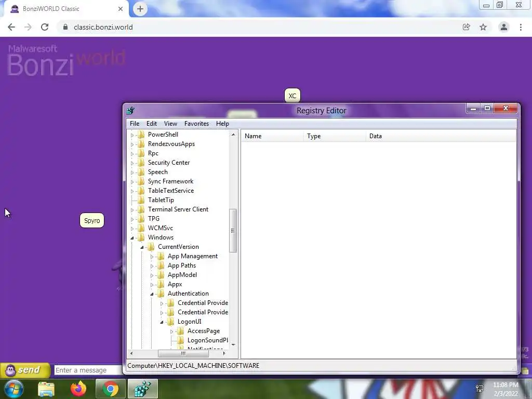This screenshot has width=532, height=399.
Task: Select the BonziWORLD Classic browser tab
Action: 66,9
